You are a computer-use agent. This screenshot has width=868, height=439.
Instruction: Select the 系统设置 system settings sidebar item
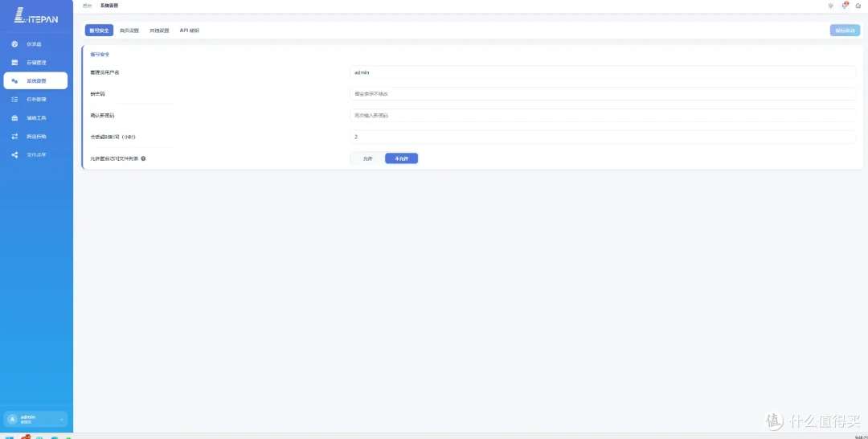click(35, 81)
